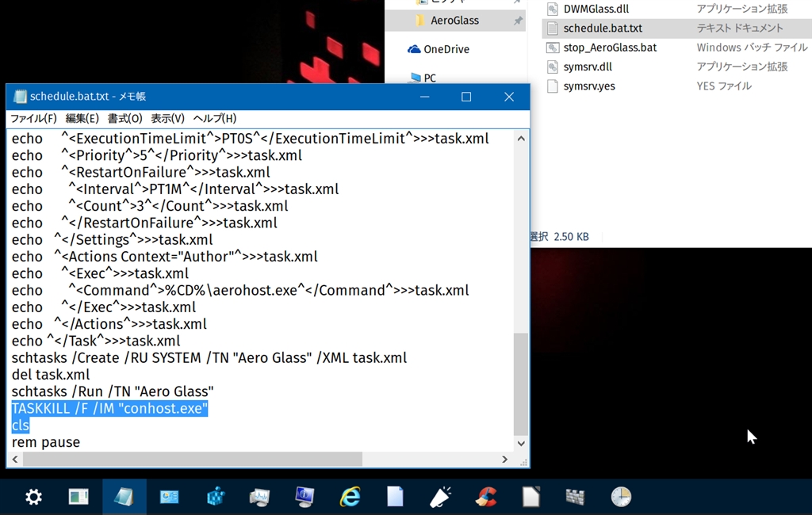Open the white document taskbar icon
This screenshot has width=812, height=515.
[x=530, y=498]
